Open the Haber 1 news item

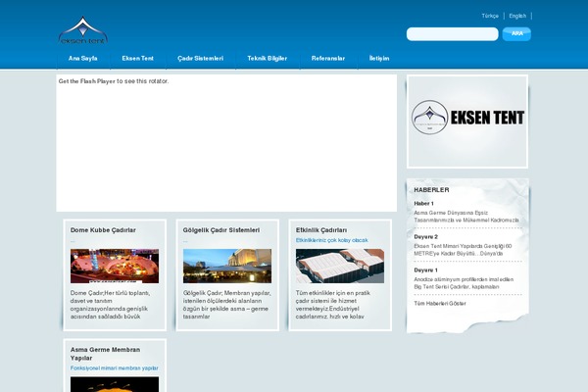pyautogui.click(x=423, y=204)
